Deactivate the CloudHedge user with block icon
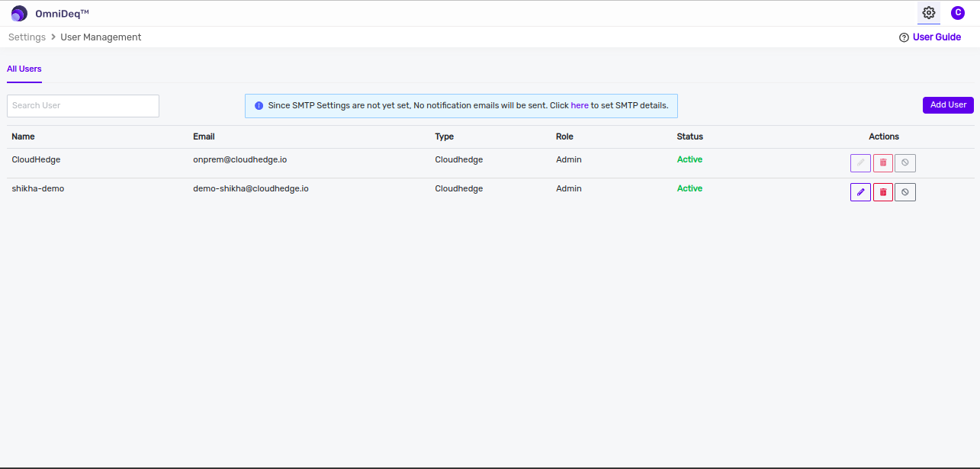 pyautogui.click(x=905, y=163)
